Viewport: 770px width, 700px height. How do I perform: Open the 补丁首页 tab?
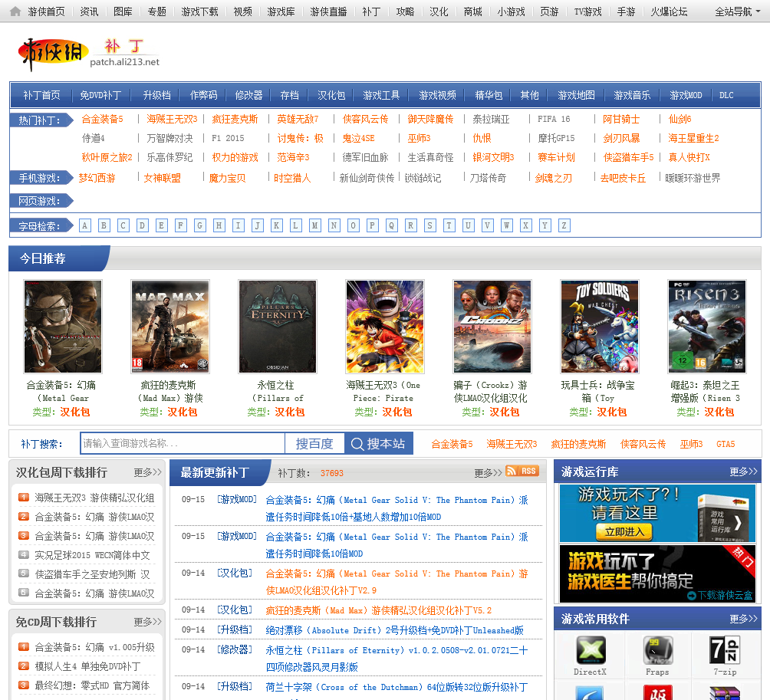(41, 95)
